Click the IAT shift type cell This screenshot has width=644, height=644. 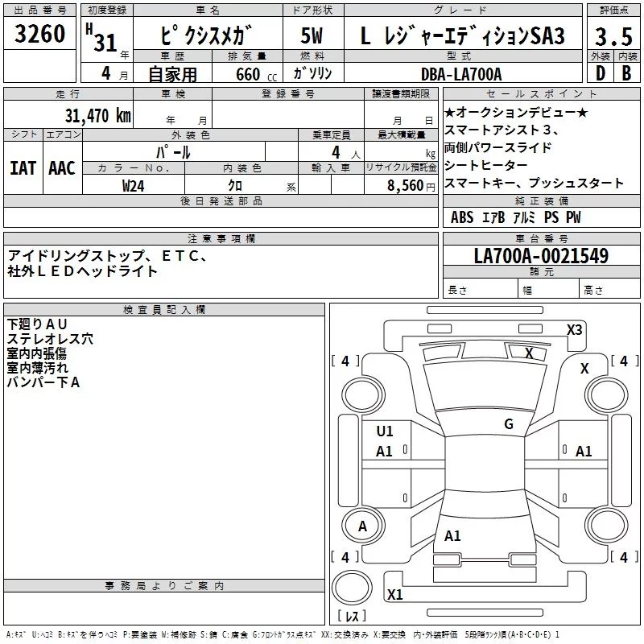[23, 167]
